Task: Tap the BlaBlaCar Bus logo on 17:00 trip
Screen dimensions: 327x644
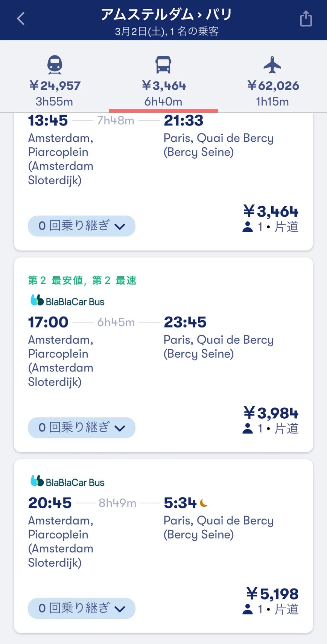Action: point(67,301)
